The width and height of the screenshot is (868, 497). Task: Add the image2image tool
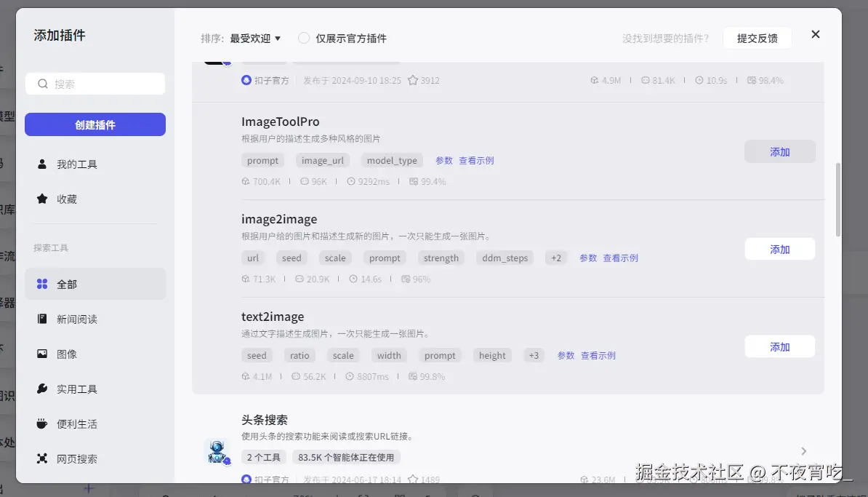[x=779, y=250]
